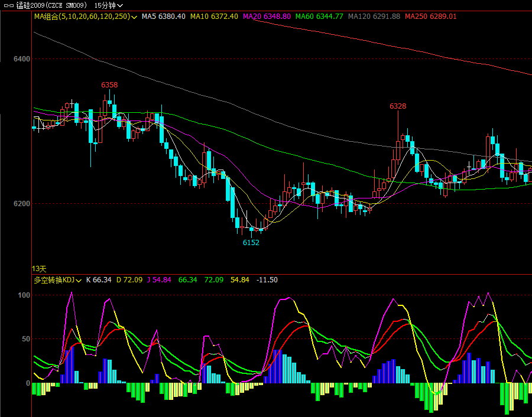Click the MA250 6289.01 value
The width and height of the screenshot is (532, 417).
(431, 17)
